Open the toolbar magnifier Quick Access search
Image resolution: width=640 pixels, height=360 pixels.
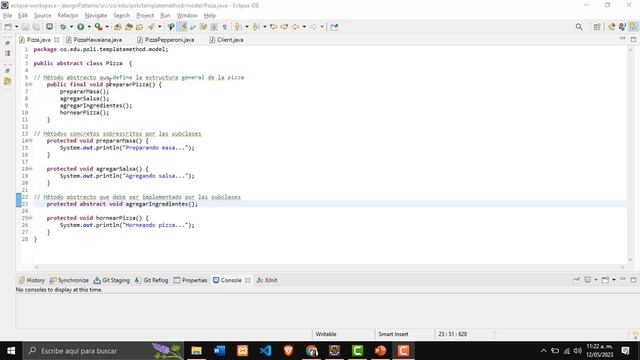pyautogui.click(x=579, y=27)
